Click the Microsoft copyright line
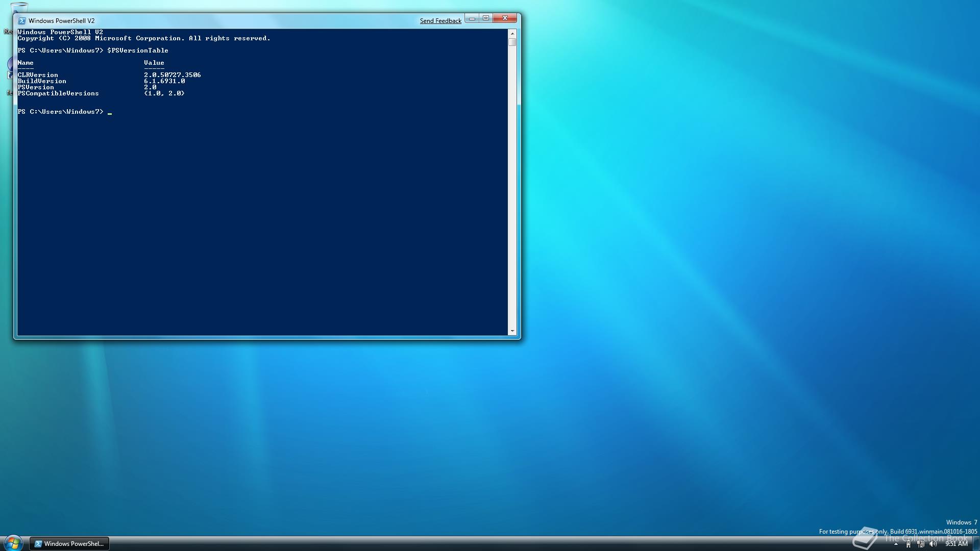Viewport: 980px width, 551px height. 144,38
